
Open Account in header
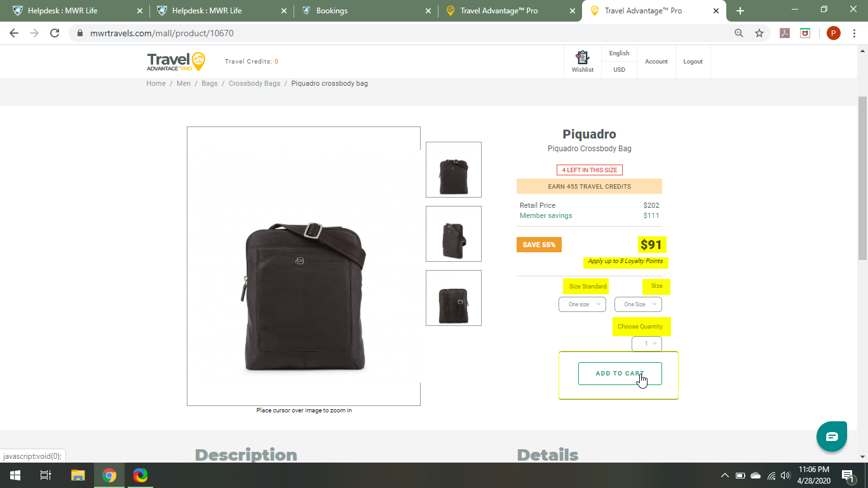tap(656, 62)
